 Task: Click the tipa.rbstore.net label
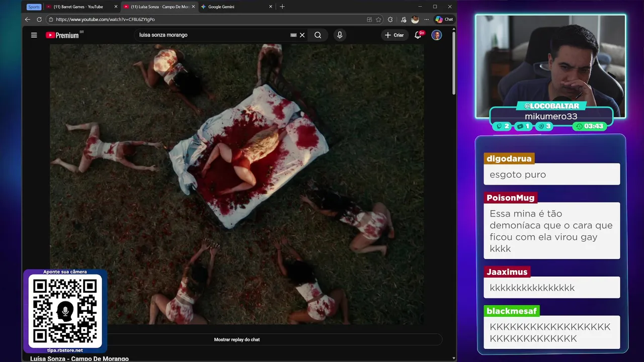(65, 350)
